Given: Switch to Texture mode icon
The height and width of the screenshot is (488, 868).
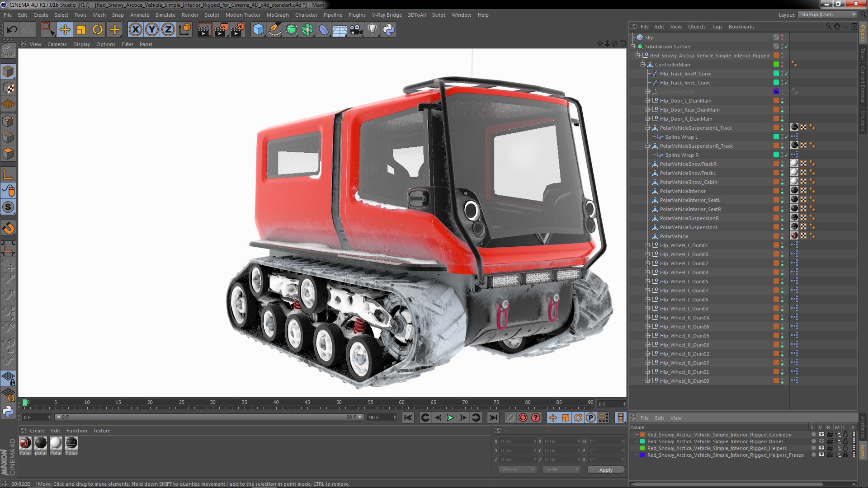Looking at the screenshot, I should (x=8, y=88).
